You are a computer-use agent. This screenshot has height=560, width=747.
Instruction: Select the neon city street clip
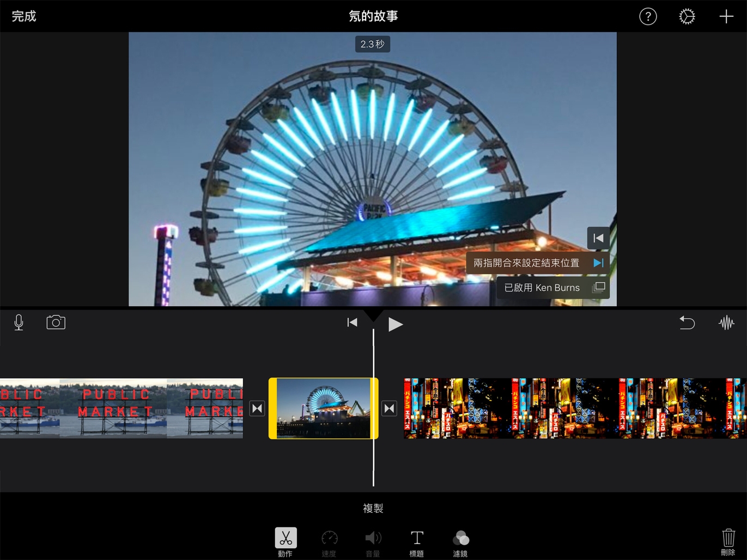tap(572, 408)
